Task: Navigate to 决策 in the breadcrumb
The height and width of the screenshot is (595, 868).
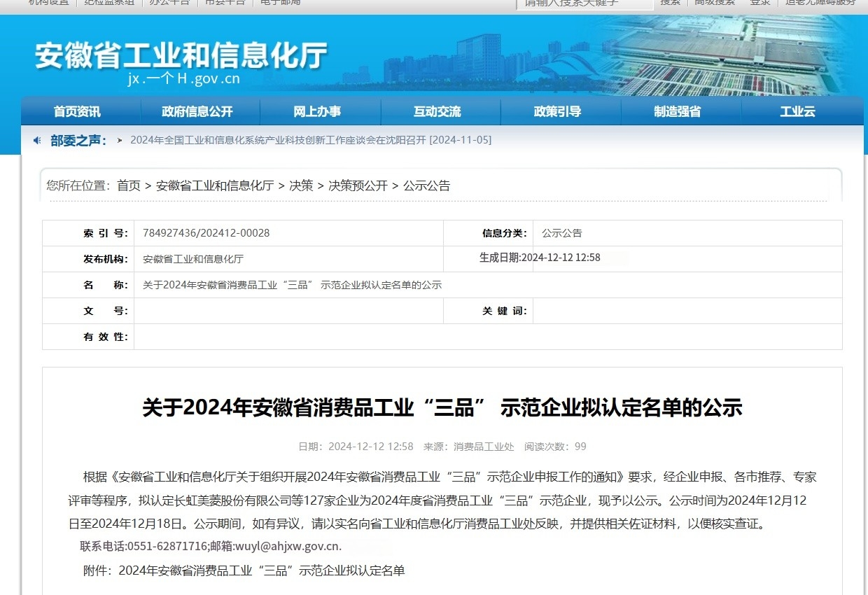Action: [x=301, y=185]
